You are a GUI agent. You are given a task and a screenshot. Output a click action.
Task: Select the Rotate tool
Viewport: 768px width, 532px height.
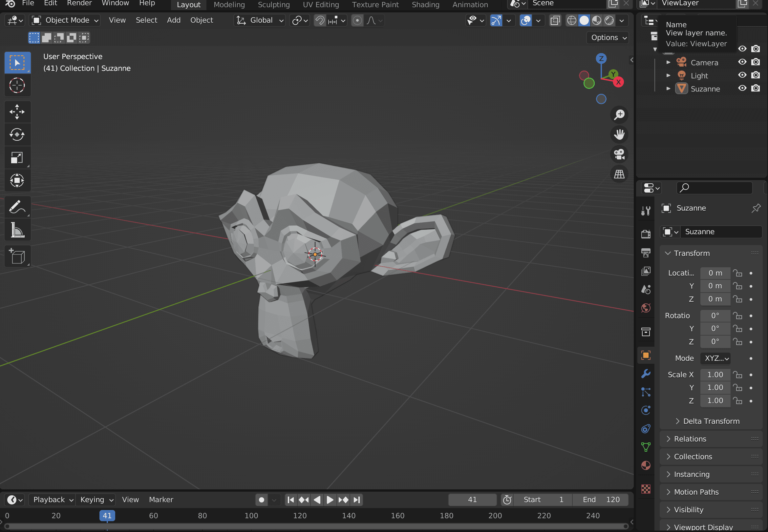click(17, 135)
